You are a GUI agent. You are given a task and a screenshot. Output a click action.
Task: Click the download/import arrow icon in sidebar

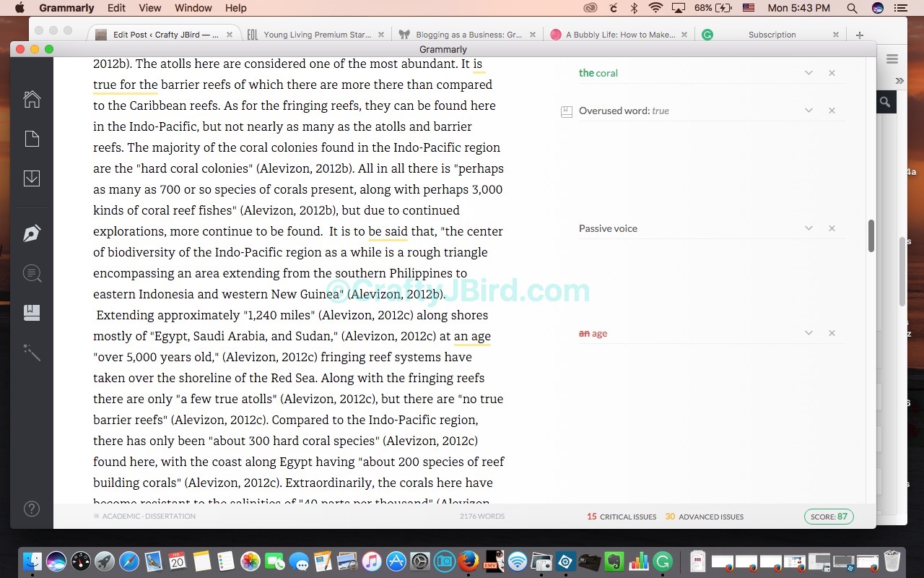32,178
